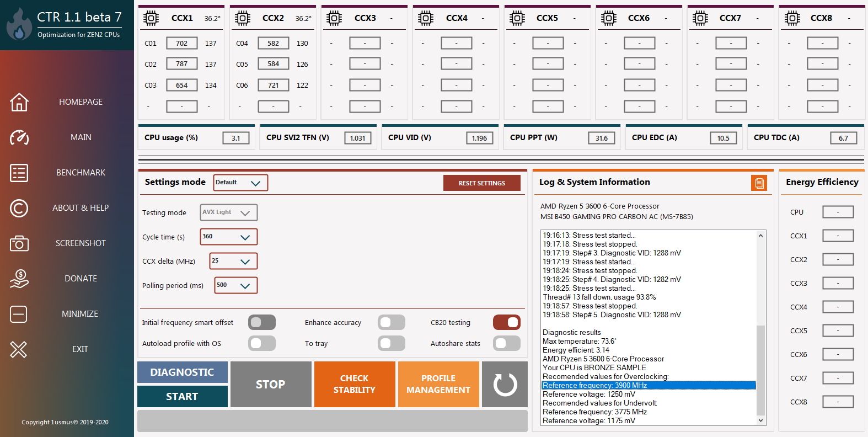Click the CCX3 chip icon
This screenshot has height=437, width=868.
click(334, 18)
